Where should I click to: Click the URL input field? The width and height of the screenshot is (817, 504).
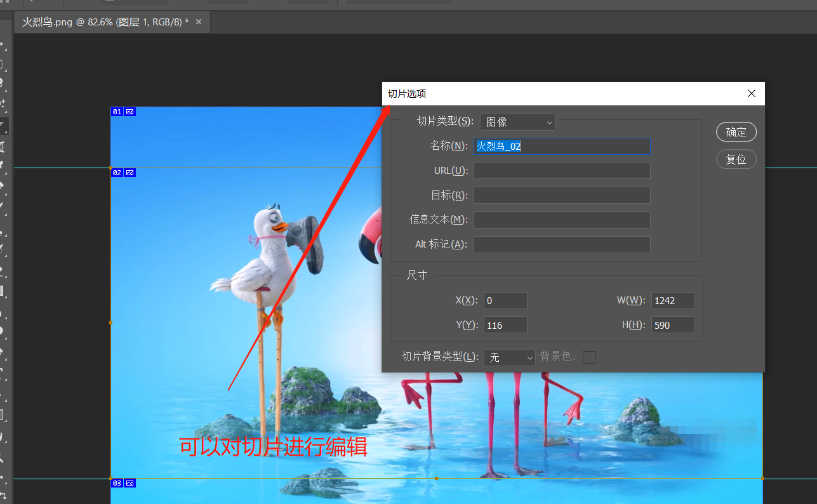point(562,171)
